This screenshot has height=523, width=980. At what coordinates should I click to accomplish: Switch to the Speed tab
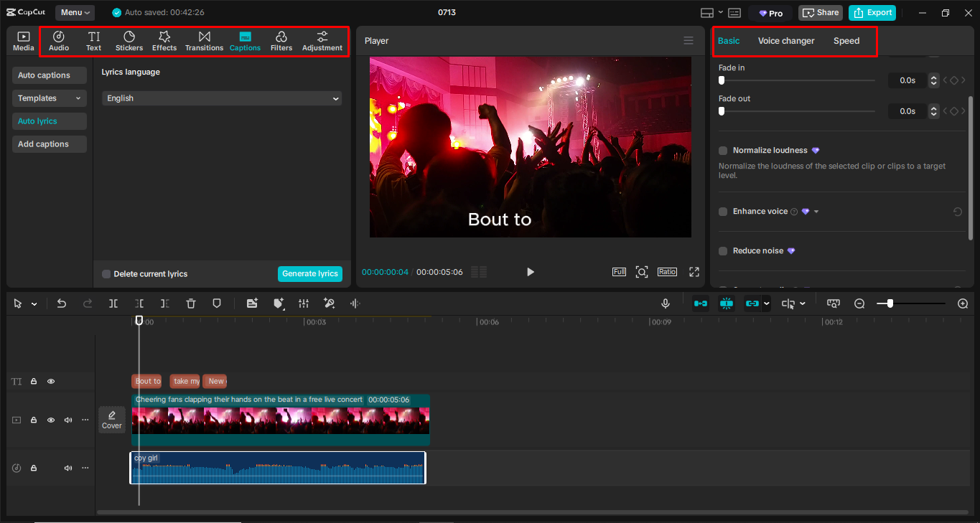click(x=846, y=41)
